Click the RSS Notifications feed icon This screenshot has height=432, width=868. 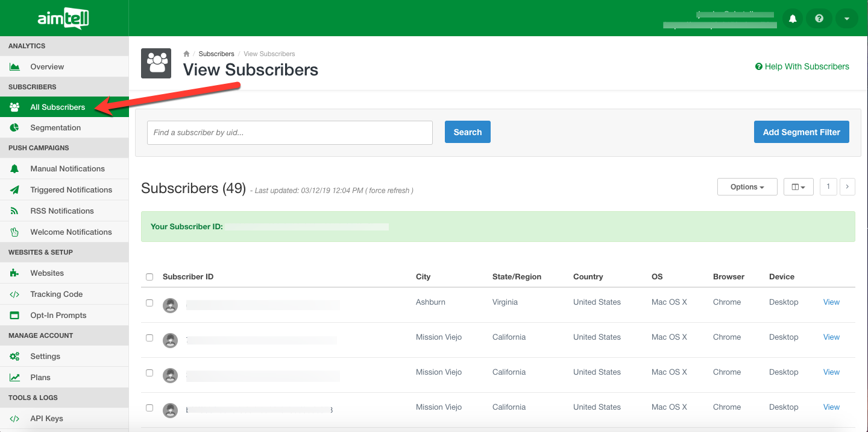click(14, 211)
